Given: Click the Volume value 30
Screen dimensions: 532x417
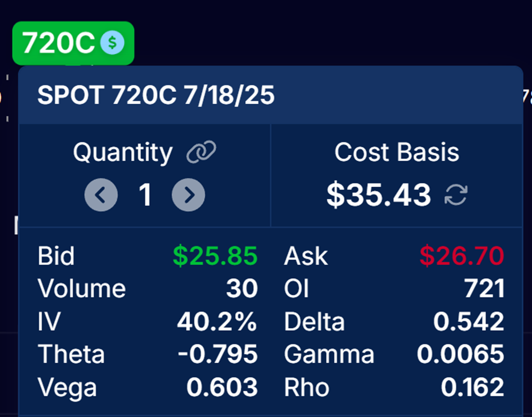Looking at the screenshot, I should click(x=242, y=288).
